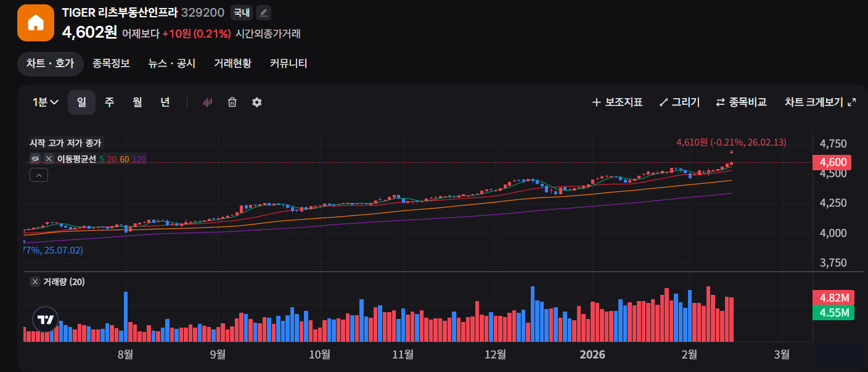Viewport: 868px width, 372px height.
Task: Select the 월 monthly interval
Action: (x=137, y=102)
